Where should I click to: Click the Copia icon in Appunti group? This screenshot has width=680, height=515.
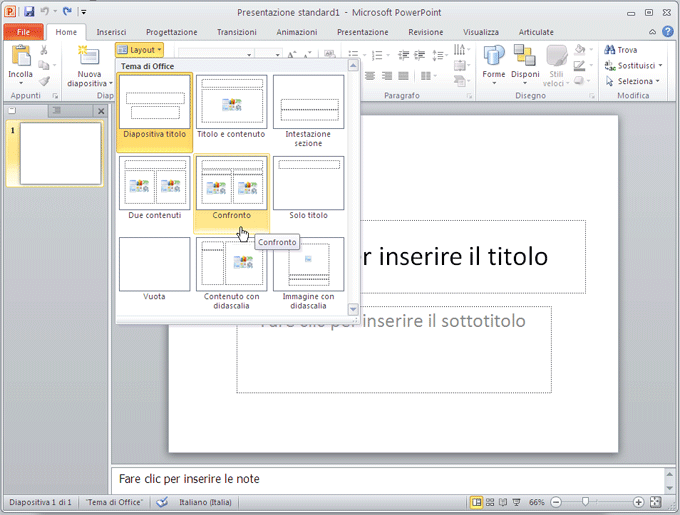point(43,65)
